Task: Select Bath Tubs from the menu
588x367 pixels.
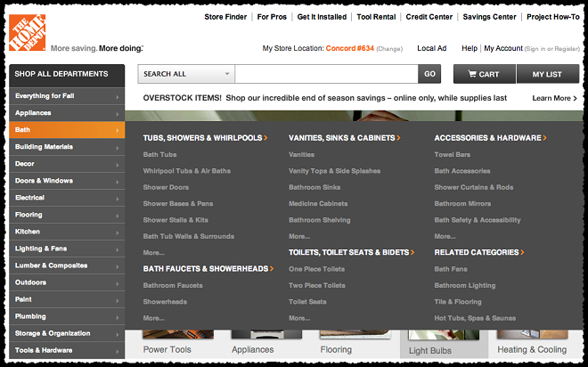Action: [x=159, y=155]
